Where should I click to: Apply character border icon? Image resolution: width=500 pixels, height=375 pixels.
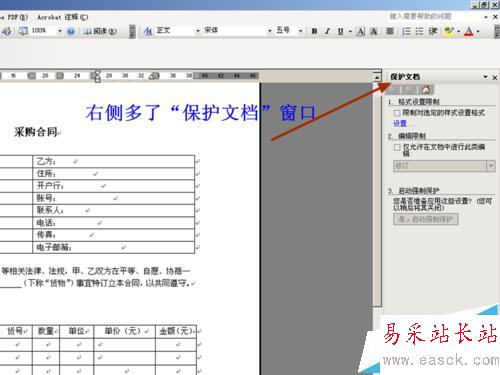pos(360,31)
